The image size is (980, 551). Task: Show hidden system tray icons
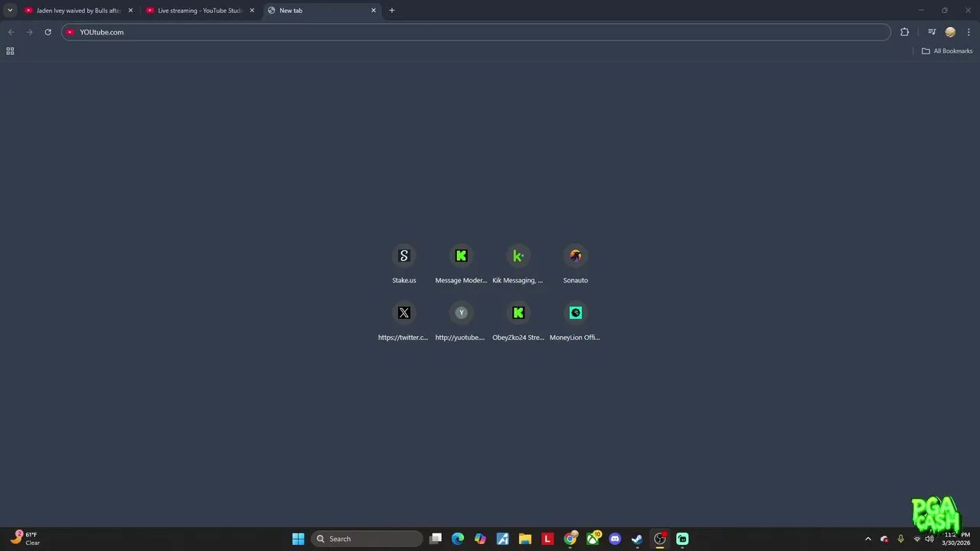pos(867,539)
